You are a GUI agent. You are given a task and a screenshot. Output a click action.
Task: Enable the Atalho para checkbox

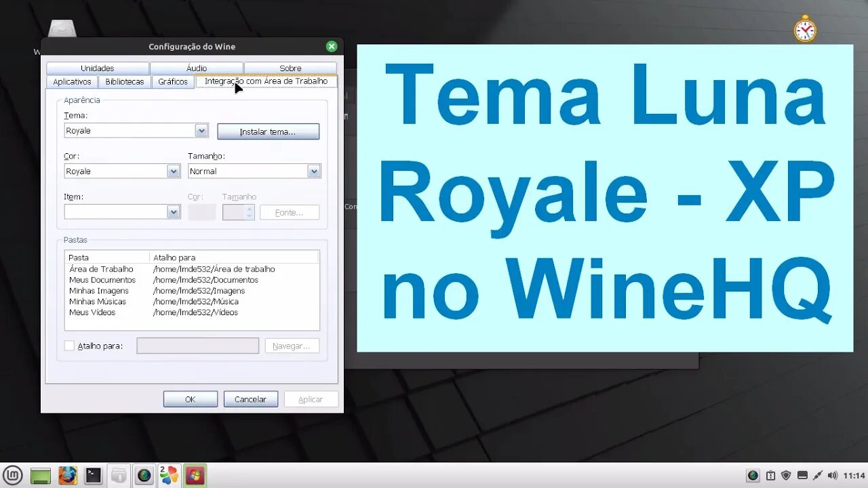(x=69, y=346)
